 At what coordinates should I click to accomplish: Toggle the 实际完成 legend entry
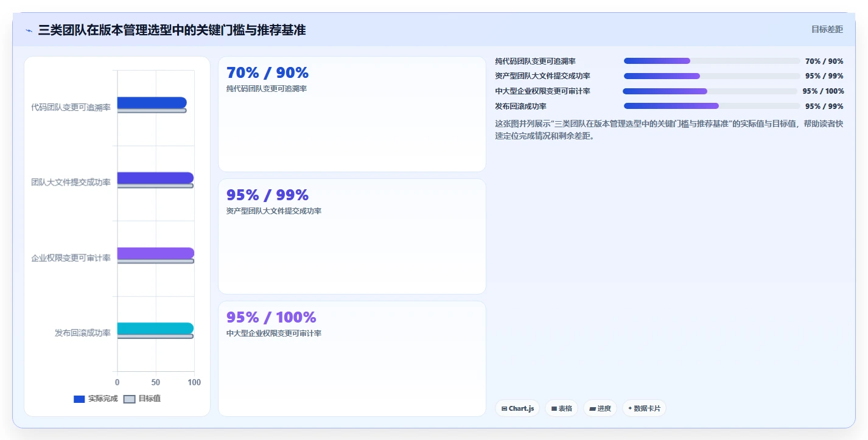point(96,399)
